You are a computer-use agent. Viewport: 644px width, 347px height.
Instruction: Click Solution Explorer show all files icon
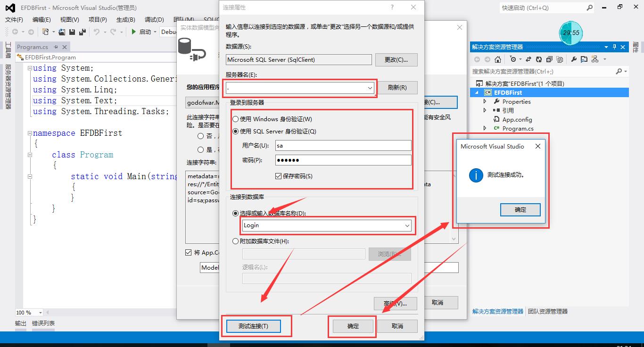click(560, 59)
